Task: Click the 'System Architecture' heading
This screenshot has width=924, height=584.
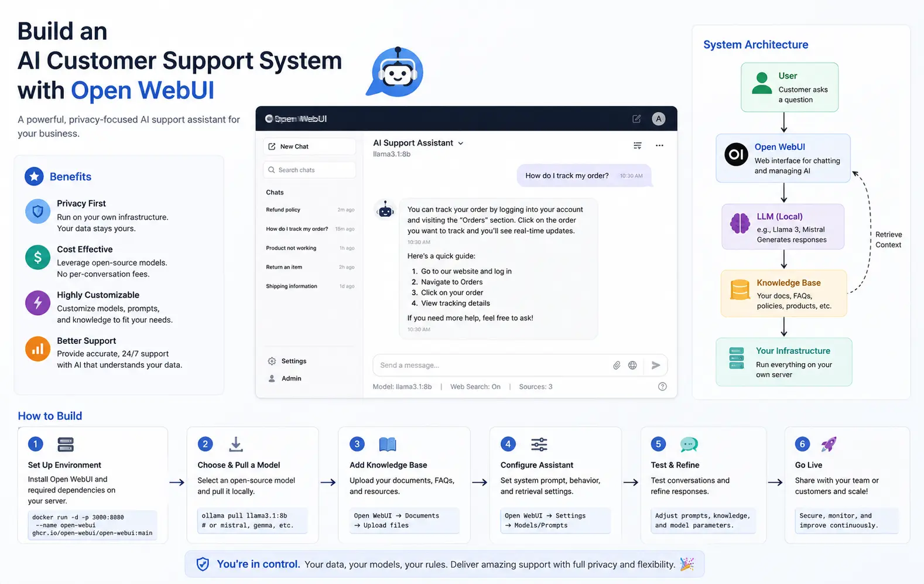Action: [x=755, y=45]
